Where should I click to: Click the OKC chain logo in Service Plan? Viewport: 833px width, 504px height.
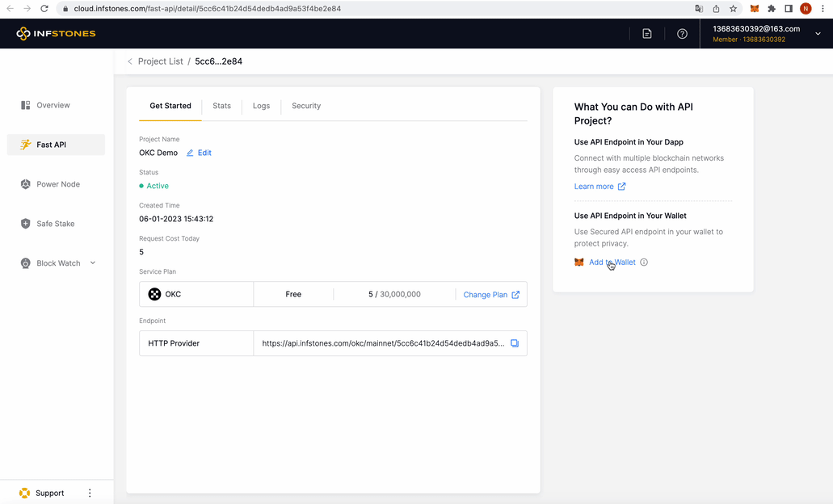(154, 294)
